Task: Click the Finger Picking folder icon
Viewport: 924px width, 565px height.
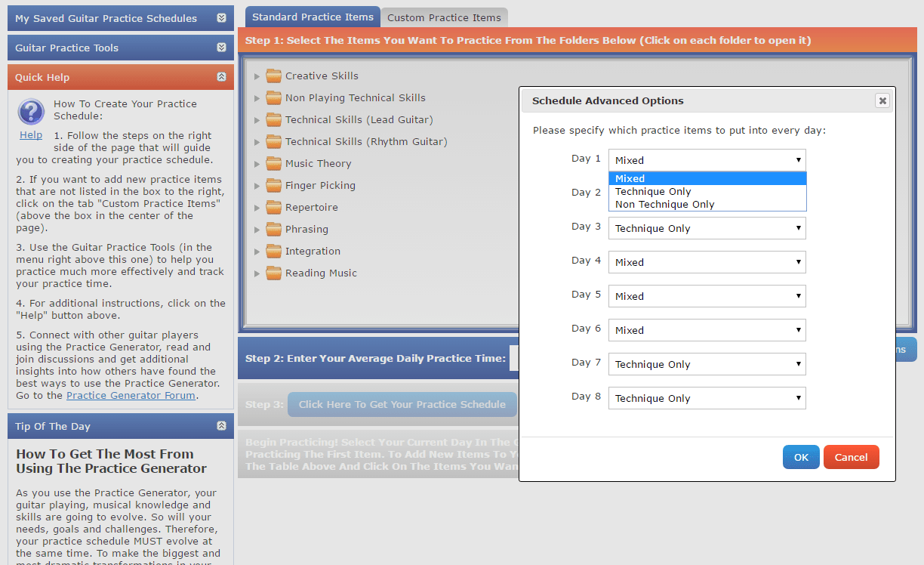Action: pos(273,185)
